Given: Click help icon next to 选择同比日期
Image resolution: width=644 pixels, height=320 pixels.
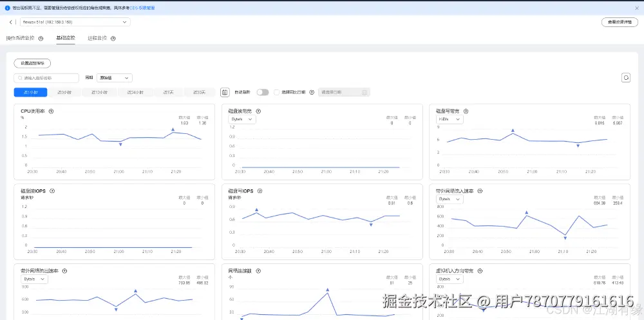Looking at the screenshot, I should coord(312,93).
